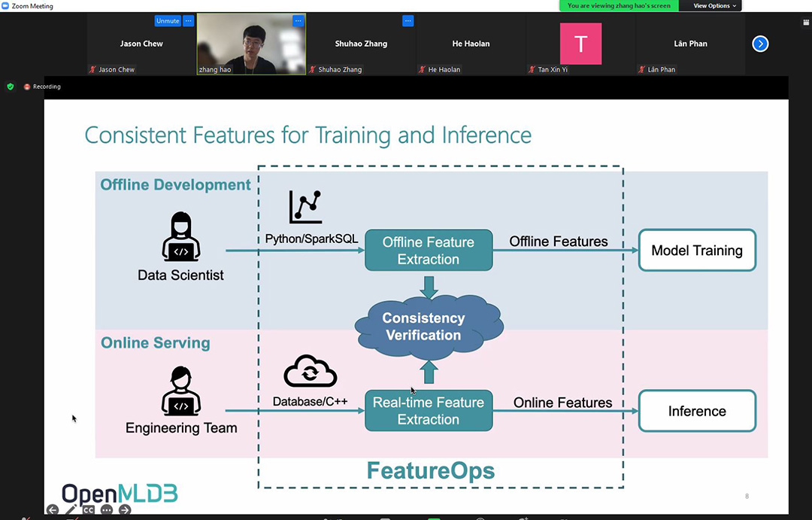The image size is (812, 520).
Task: Click the Offline Feature Extraction box
Action: click(429, 251)
